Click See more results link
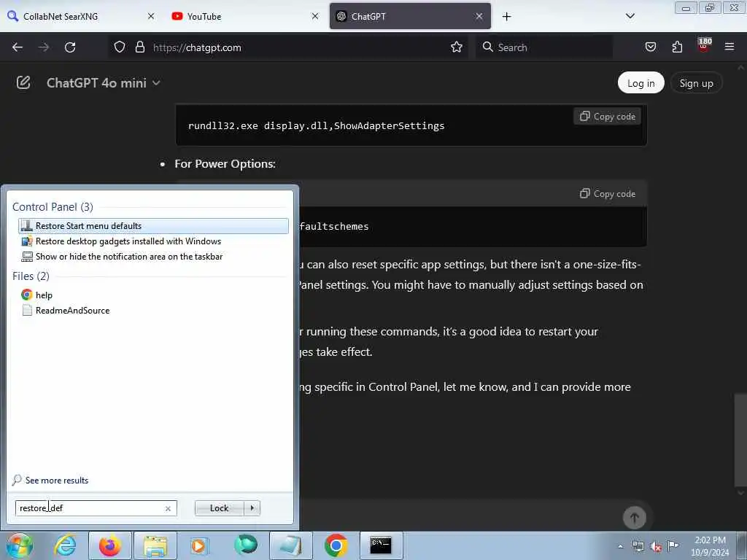 tap(50, 480)
